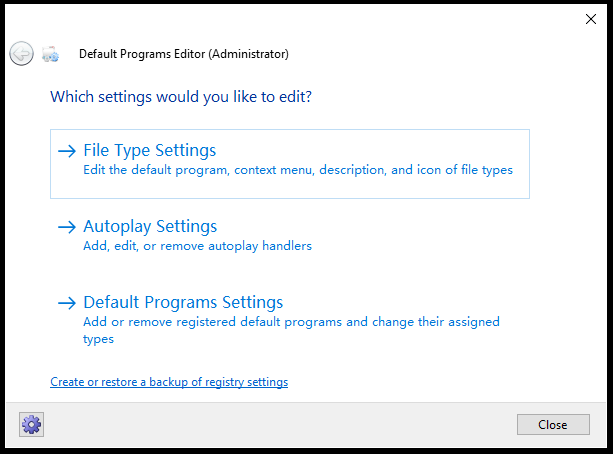Open Autoplay Settings

[150, 226]
